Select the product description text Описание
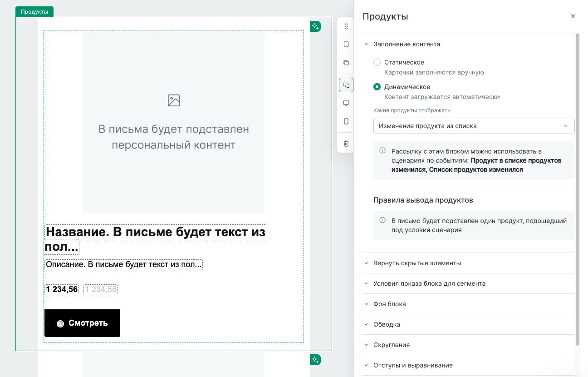Viewport: 588px width, 377px height. point(123,264)
